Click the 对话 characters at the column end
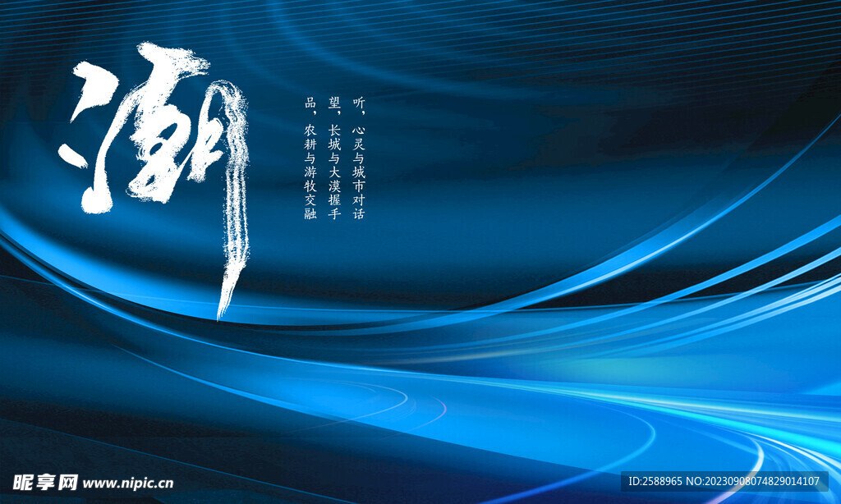 (x=358, y=206)
